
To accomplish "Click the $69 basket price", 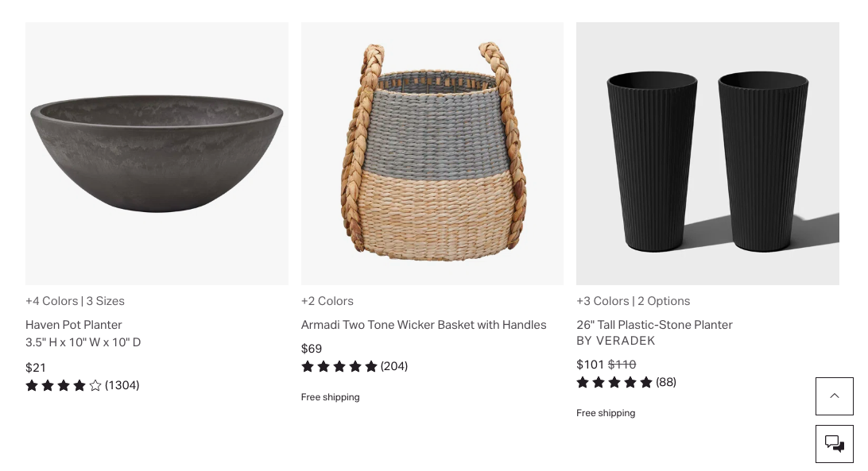I will point(312,349).
